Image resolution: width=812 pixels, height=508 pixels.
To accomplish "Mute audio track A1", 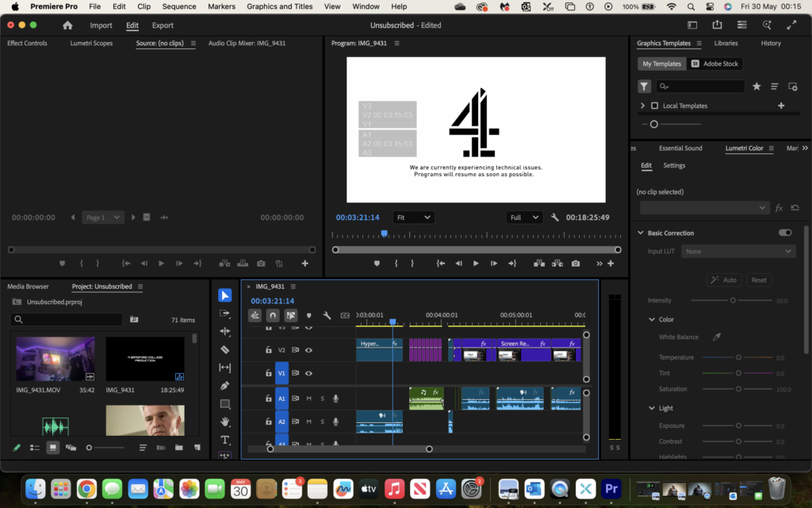I will 308,398.
